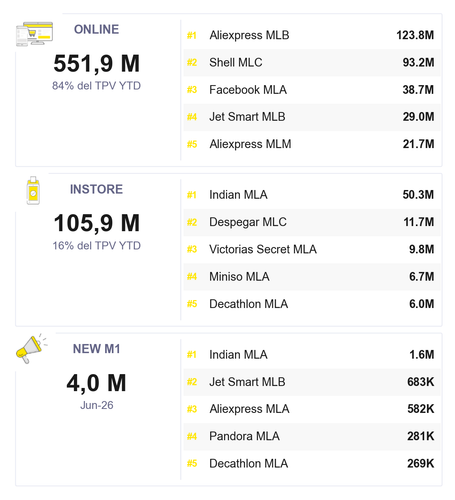Viewport: 455px width, 500px height.
Task: Click the 123.8M value
Action: click(415, 35)
